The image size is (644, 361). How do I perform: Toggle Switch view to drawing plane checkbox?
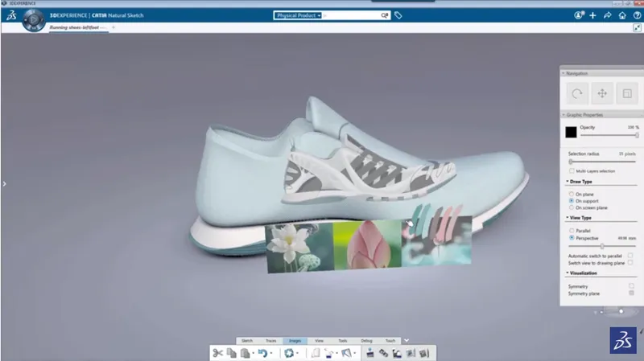630,263
